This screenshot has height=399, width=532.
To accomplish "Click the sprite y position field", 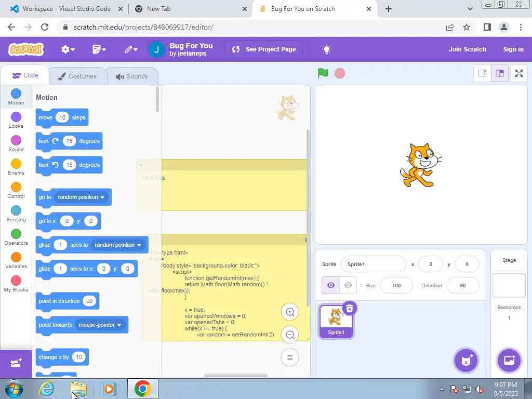I will click(x=467, y=264).
